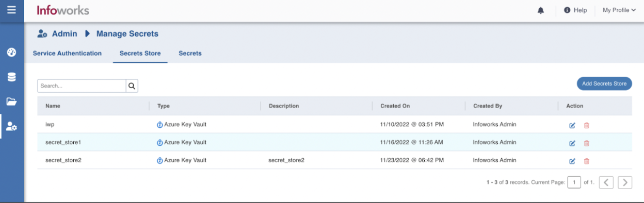Click the Add Secrets Store button
This screenshot has width=644, height=203.
[x=604, y=83]
